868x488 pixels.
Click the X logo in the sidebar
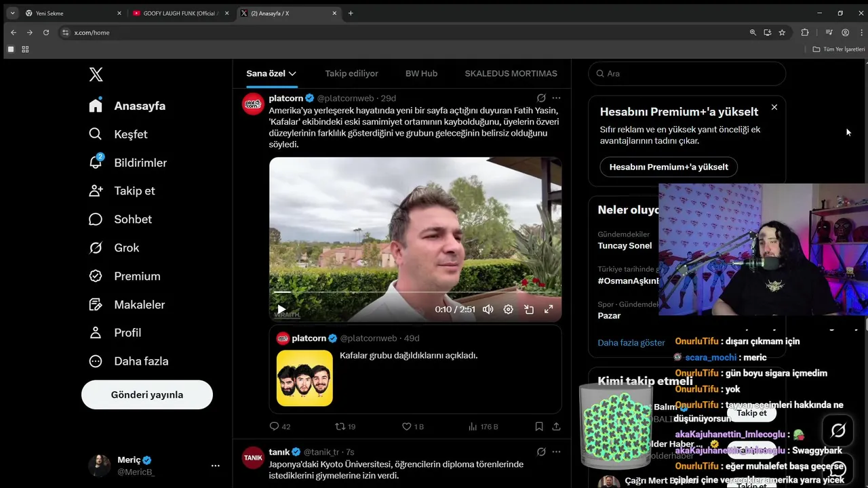[96, 75]
